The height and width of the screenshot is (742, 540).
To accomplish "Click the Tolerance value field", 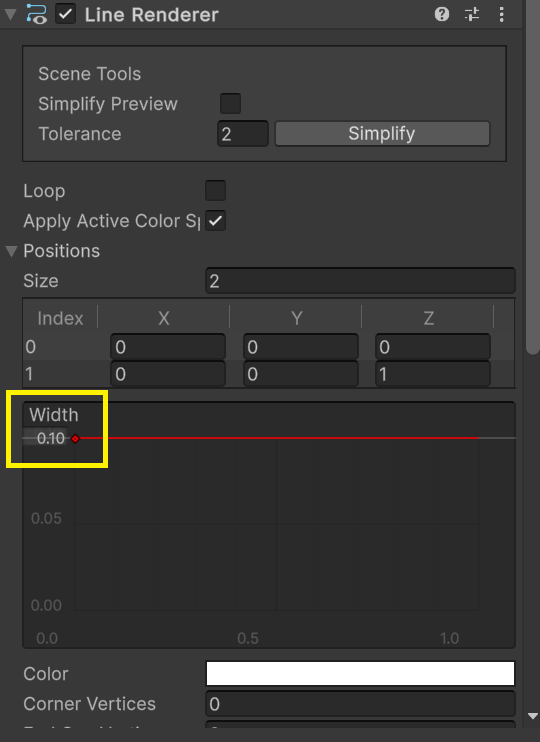I will [x=243, y=133].
